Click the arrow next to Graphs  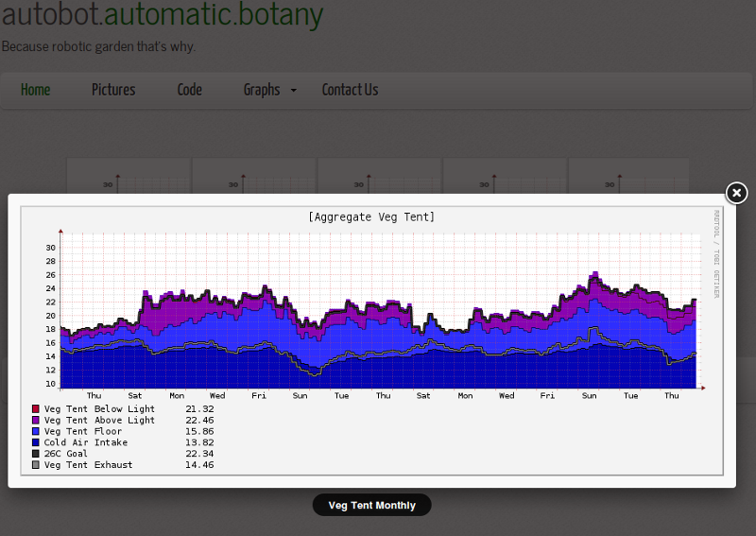point(294,90)
